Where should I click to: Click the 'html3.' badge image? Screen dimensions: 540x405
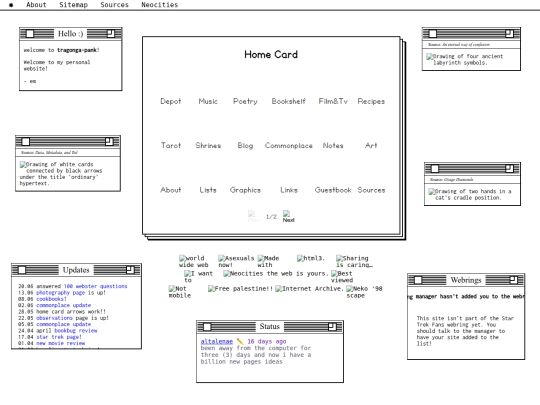311,258
